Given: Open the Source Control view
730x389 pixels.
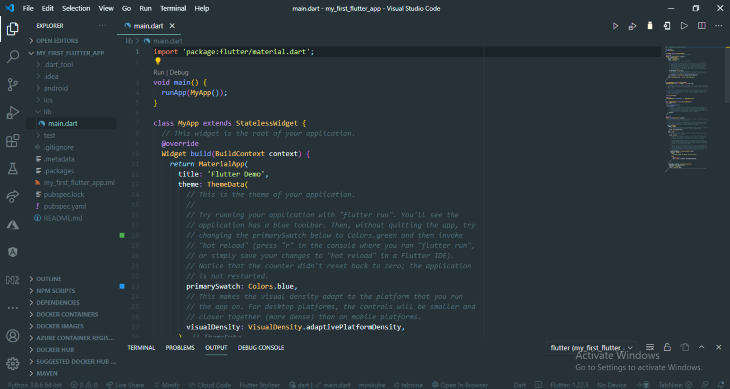Looking at the screenshot, I should pos(13,84).
